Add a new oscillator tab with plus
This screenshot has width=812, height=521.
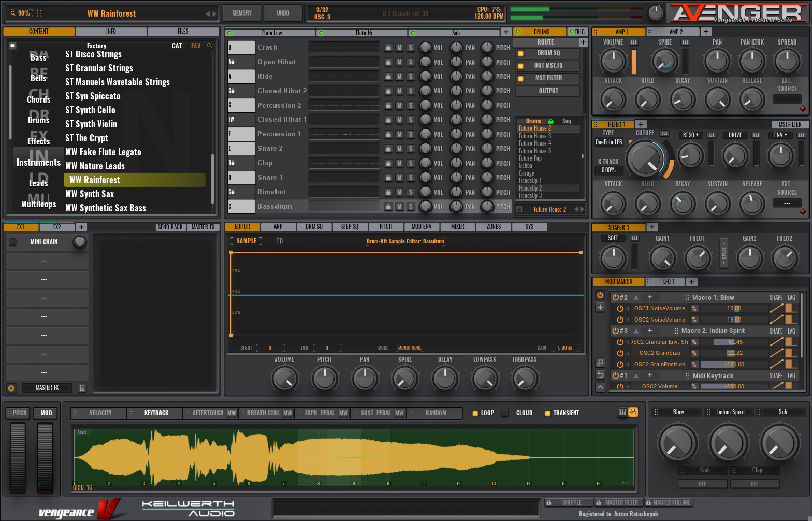tap(506, 32)
